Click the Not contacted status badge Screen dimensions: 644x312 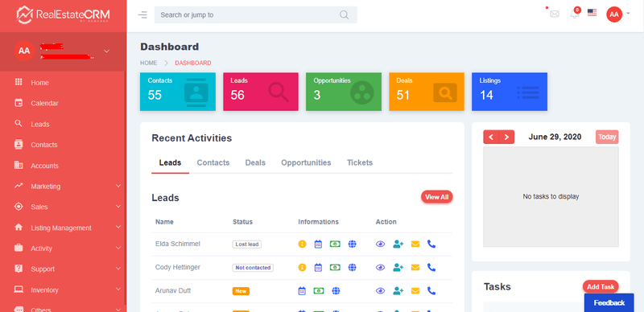[x=253, y=268]
